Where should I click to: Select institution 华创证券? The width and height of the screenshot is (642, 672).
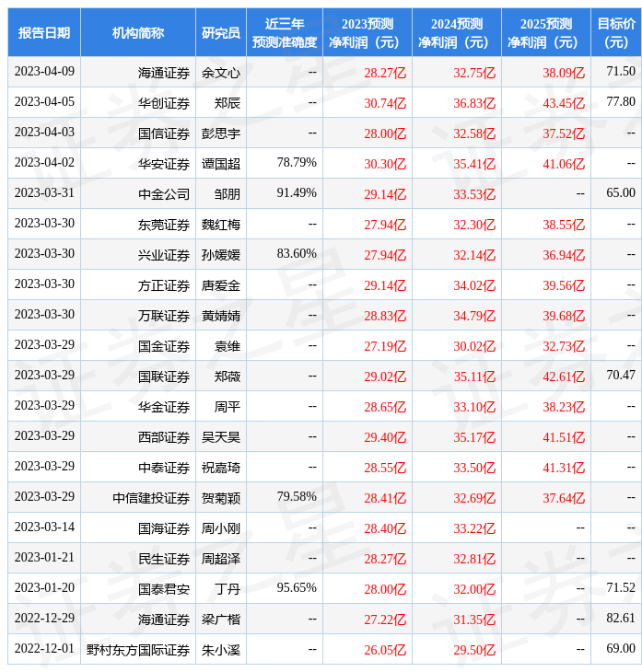coord(163,103)
